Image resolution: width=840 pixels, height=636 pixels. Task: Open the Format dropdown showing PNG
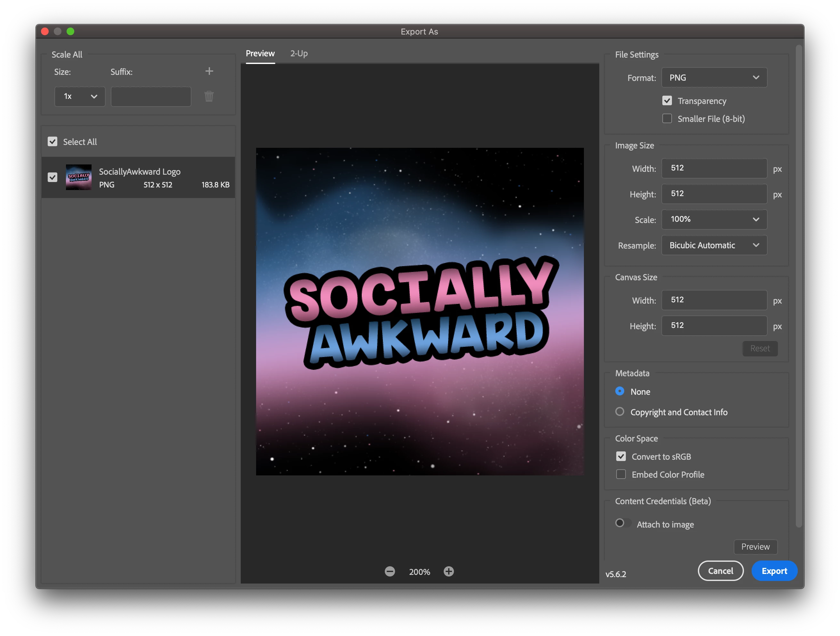tap(714, 78)
